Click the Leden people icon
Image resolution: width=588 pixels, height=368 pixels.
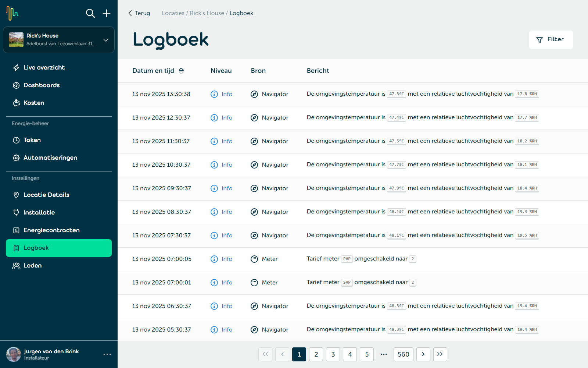16,266
